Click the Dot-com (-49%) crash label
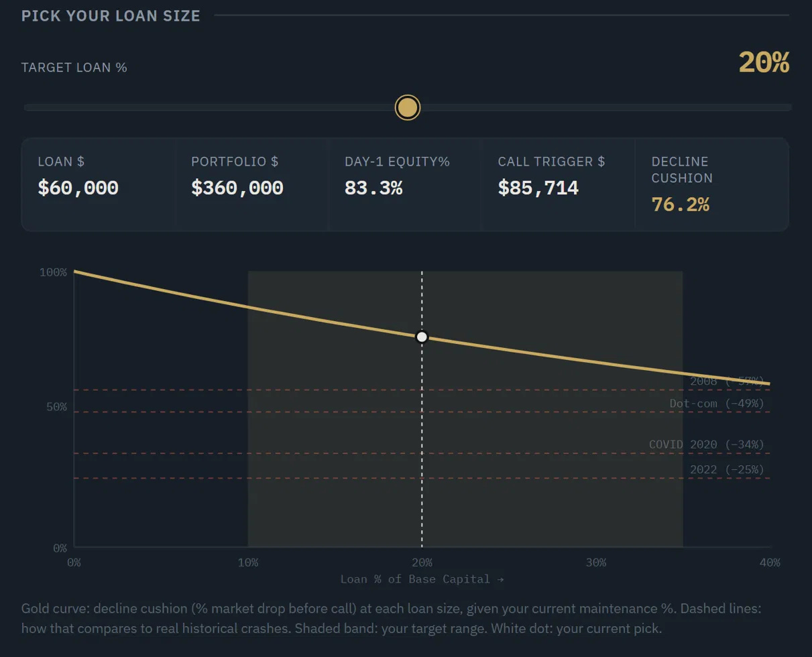The image size is (812, 657). [x=717, y=404]
